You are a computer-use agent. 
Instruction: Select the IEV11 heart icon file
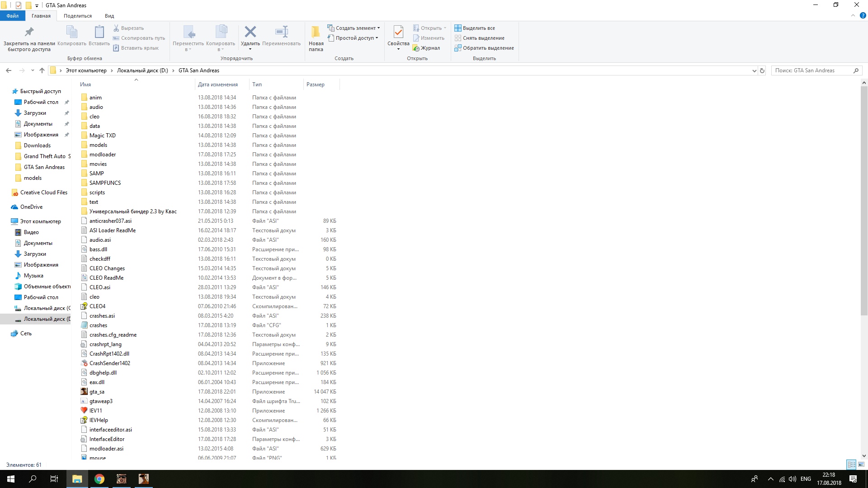click(x=84, y=411)
